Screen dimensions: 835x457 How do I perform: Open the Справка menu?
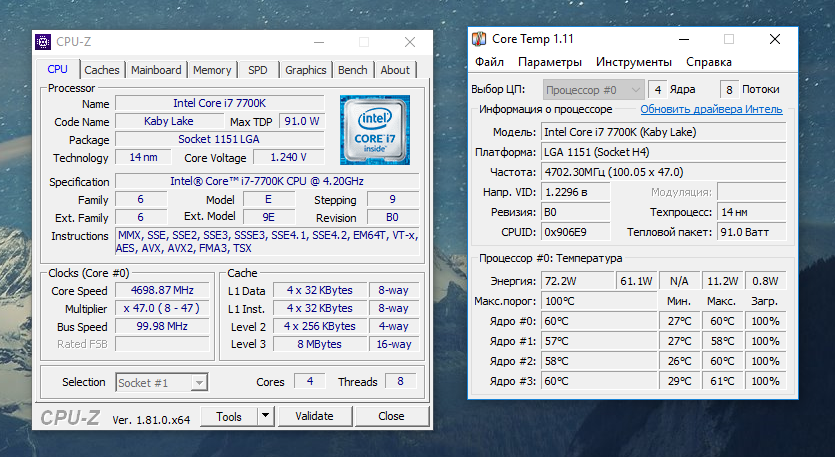click(x=709, y=62)
